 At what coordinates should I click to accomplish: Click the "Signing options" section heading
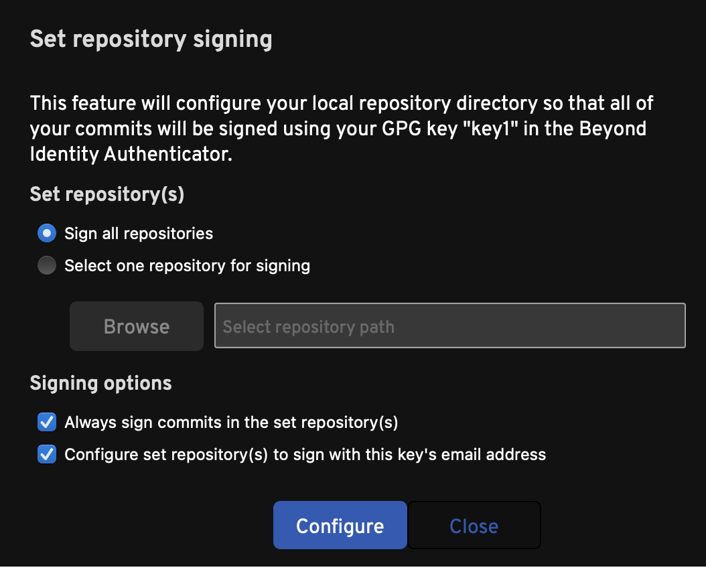101,383
